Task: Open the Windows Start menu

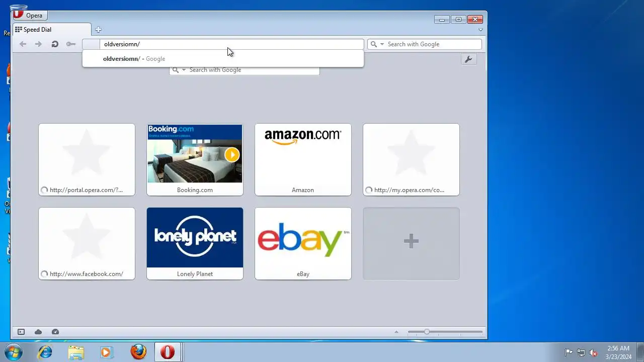Action: [x=14, y=352]
